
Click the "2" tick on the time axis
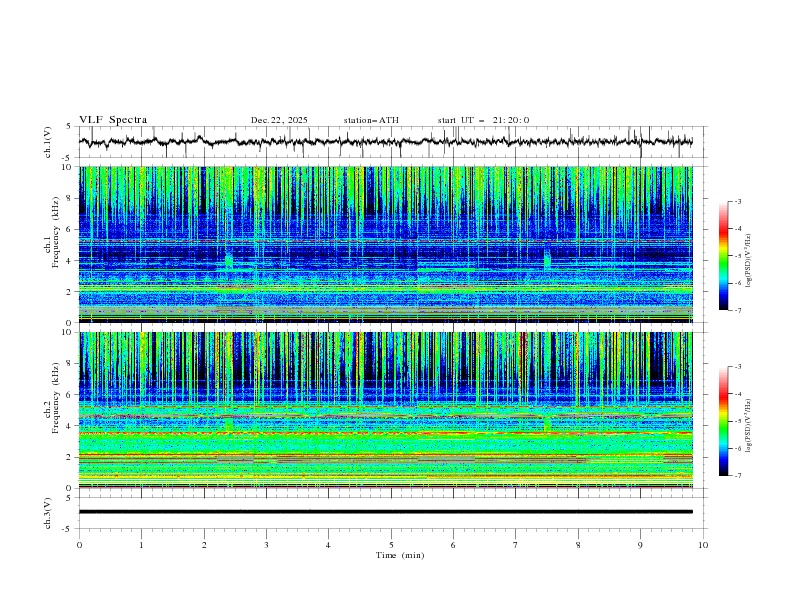pos(204,545)
